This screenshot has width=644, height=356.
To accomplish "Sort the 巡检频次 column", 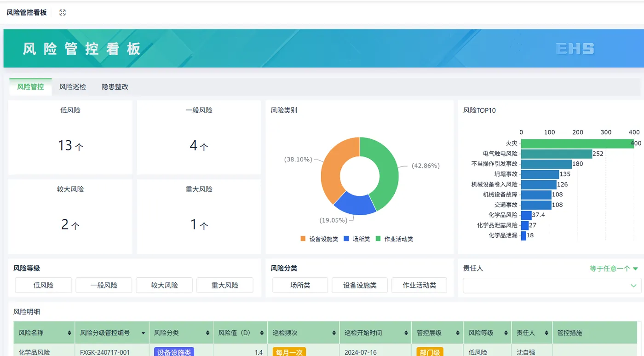I will (x=334, y=333).
